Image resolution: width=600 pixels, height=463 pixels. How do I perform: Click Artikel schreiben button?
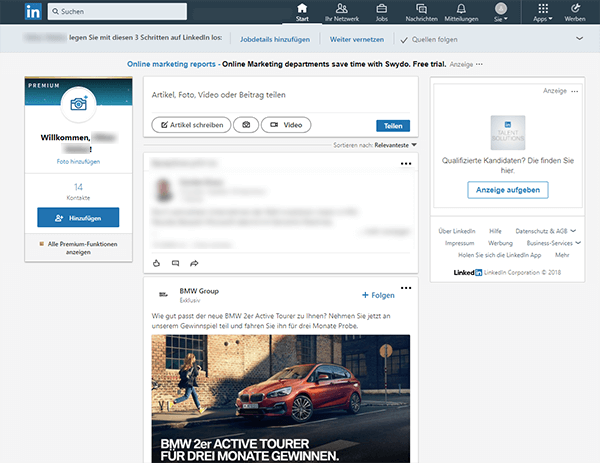coord(191,125)
